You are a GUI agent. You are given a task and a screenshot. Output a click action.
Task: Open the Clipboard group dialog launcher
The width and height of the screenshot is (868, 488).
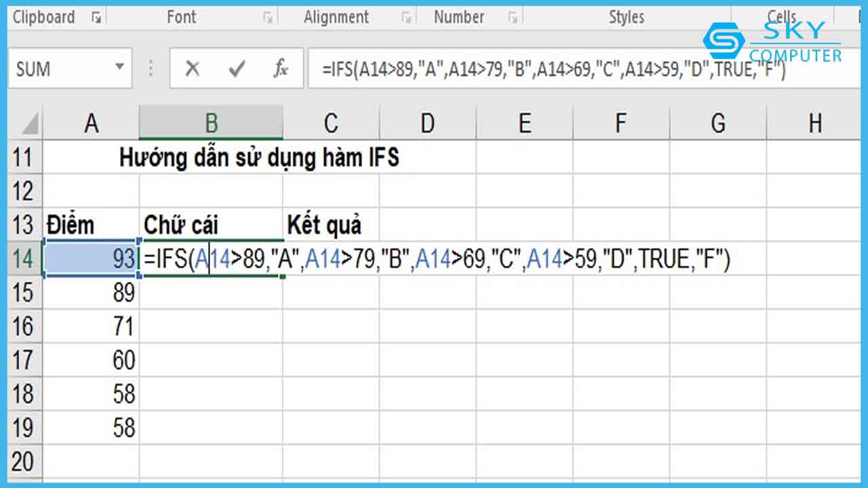click(96, 18)
